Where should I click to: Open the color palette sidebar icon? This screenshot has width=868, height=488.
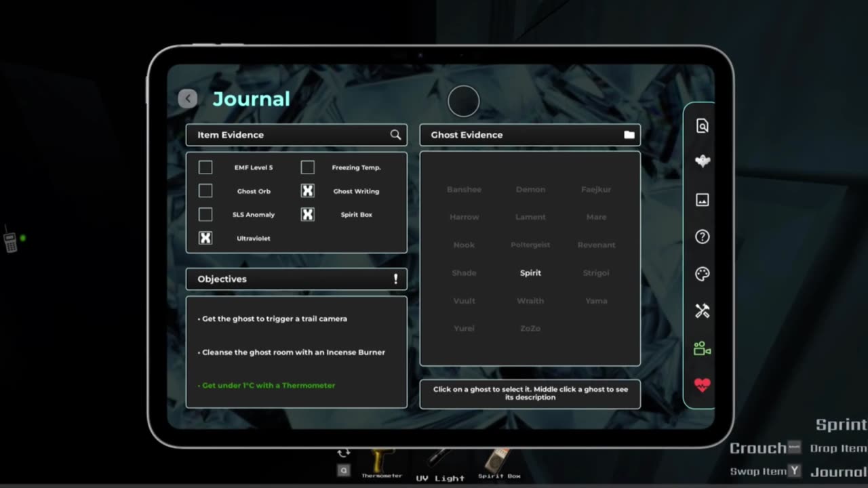pyautogui.click(x=702, y=274)
